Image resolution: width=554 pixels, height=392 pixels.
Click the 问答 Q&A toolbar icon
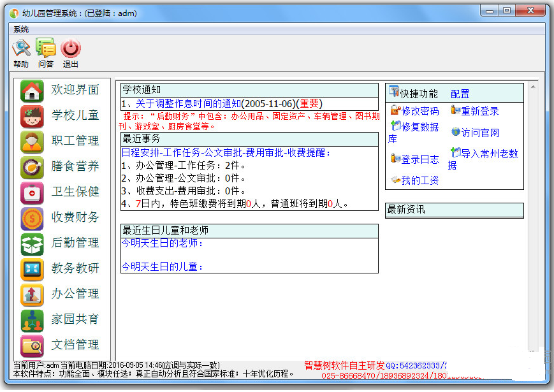[45, 48]
